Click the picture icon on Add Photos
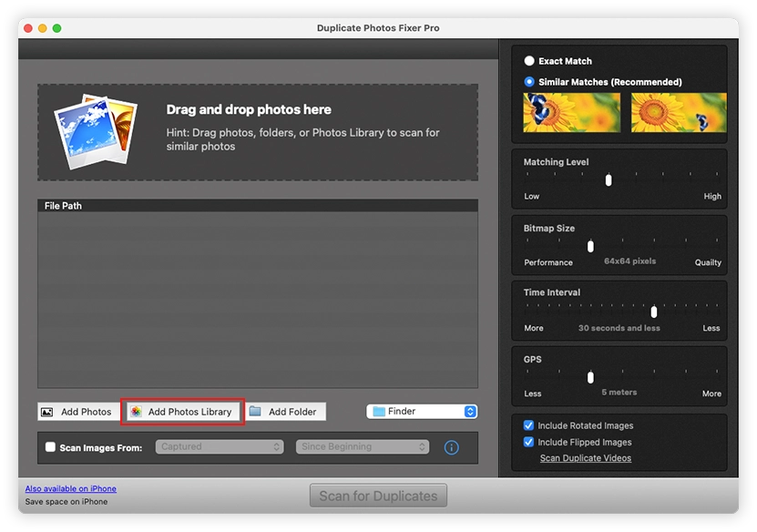The image size is (757, 532). (x=46, y=412)
